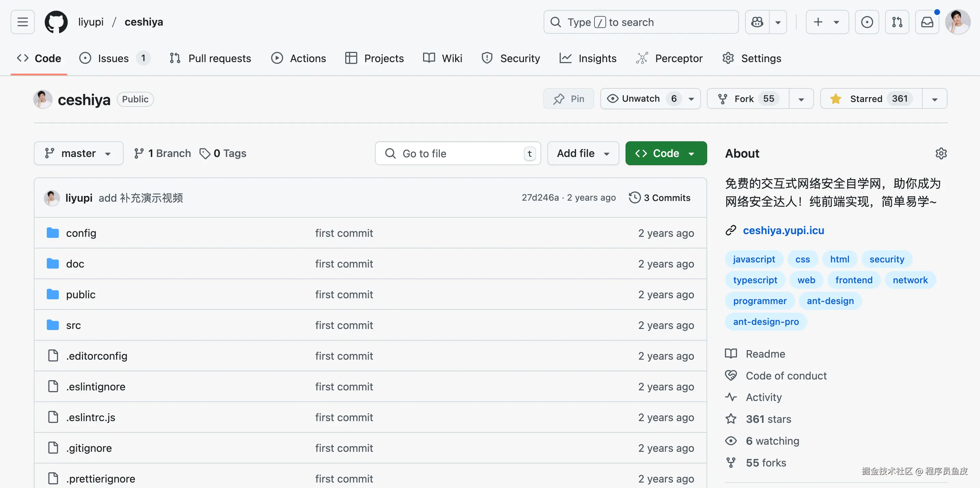
Task: Open the ceshiya.yupi.icu website link
Action: (x=783, y=230)
